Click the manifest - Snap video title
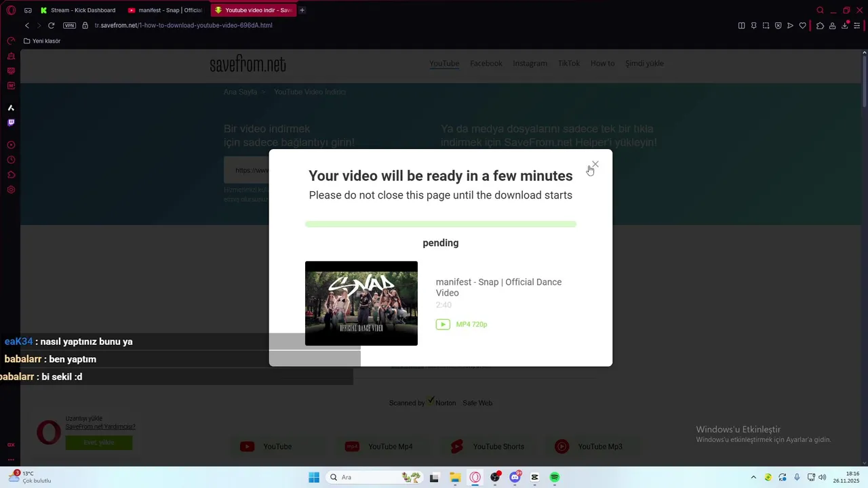The image size is (868, 488). point(498,287)
